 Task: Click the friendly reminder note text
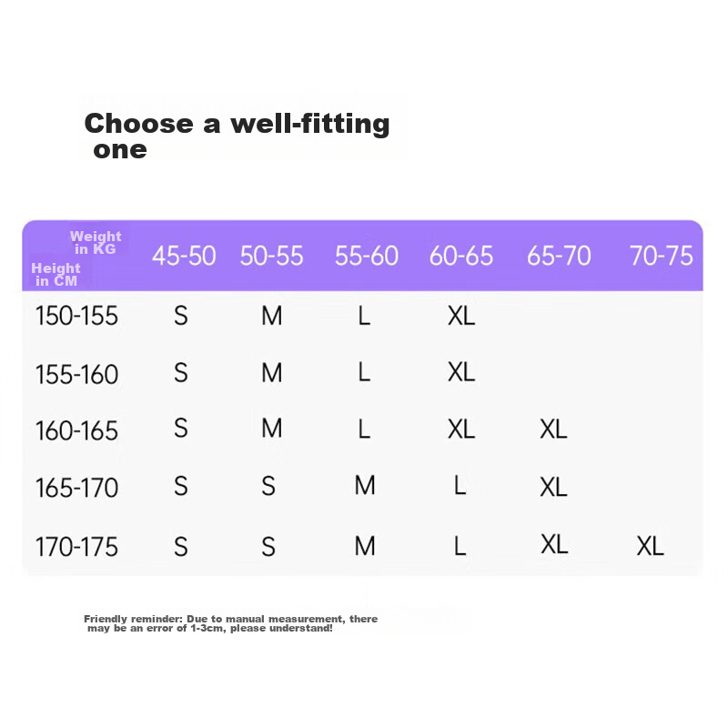tap(230, 623)
